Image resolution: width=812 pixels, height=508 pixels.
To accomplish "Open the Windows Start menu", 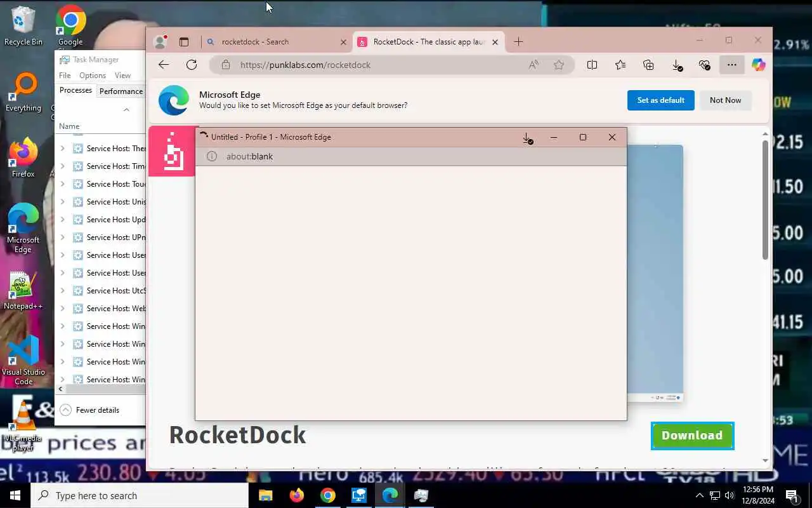I will pos(15,495).
